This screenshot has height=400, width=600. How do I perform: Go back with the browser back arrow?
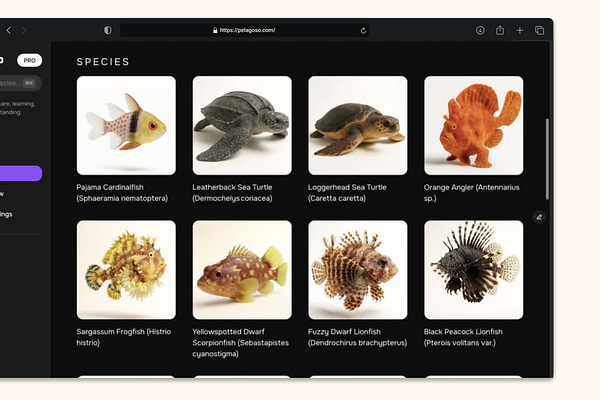(x=9, y=30)
